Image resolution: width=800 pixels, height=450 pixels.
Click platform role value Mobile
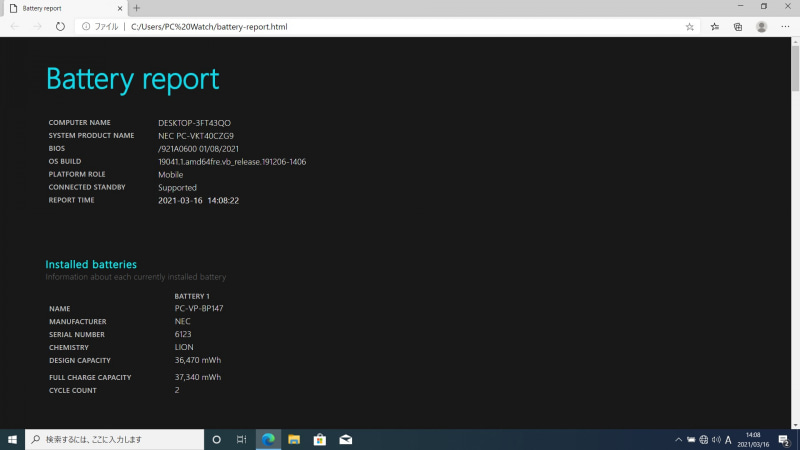pos(170,174)
